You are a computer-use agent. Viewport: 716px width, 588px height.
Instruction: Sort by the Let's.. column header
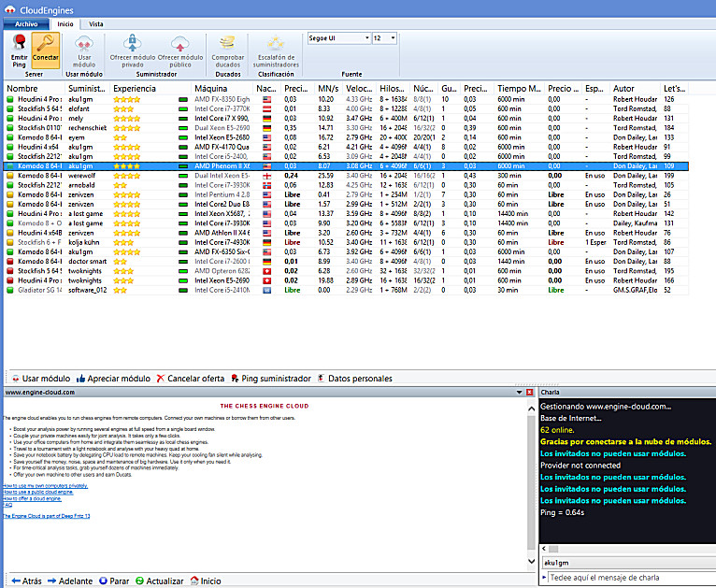point(675,89)
